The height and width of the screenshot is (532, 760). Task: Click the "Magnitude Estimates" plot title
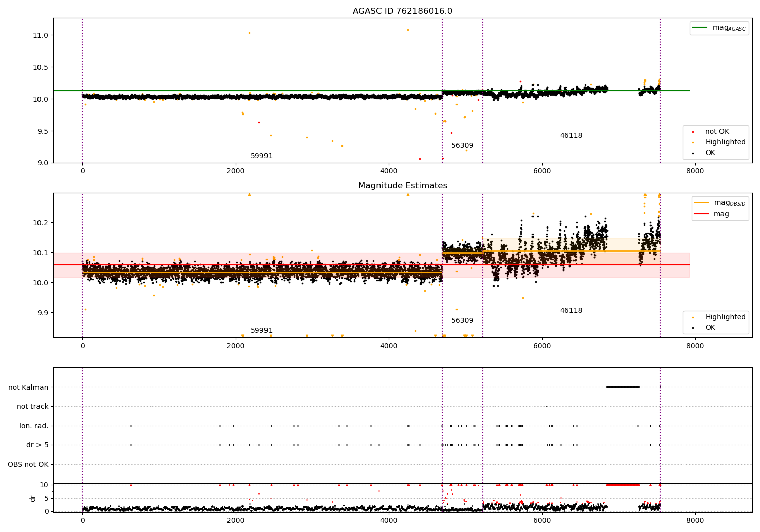coord(402,186)
